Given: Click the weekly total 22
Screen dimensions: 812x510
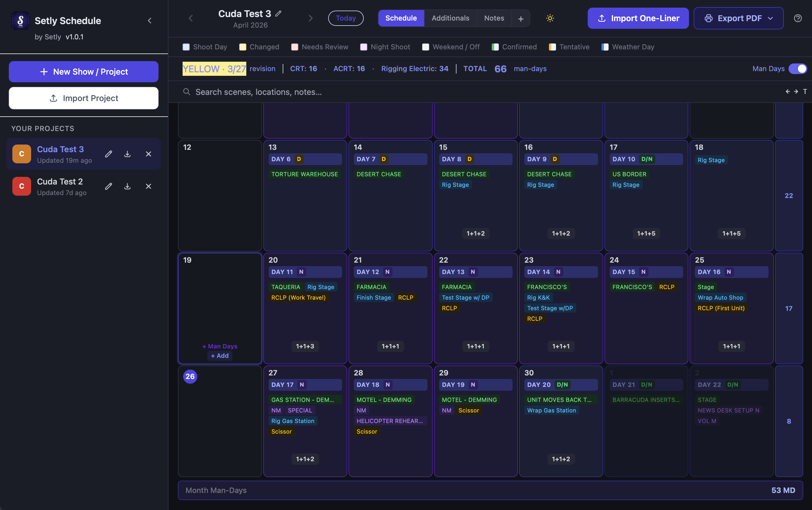Looking at the screenshot, I should point(789,196).
